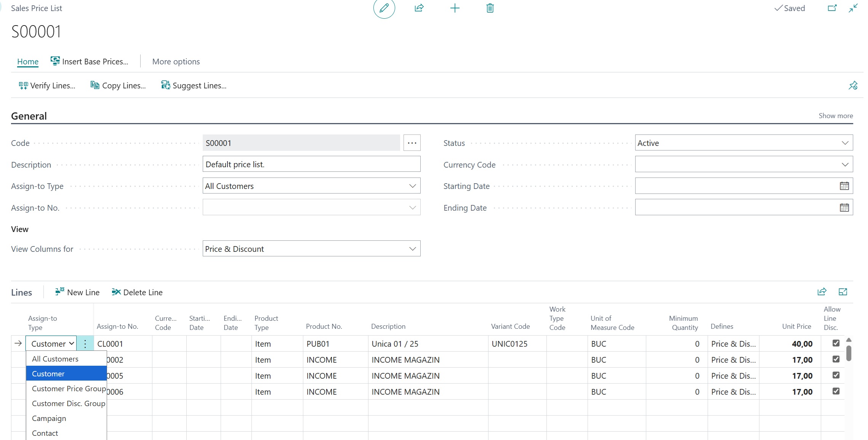Viewport: 868px width, 440px height.
Task: Select Customer Disc. Group option
Action: 66,403
